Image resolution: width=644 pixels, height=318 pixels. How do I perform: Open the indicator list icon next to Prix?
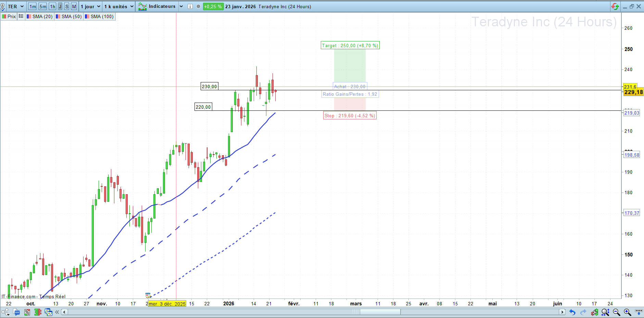pos(21,16)
